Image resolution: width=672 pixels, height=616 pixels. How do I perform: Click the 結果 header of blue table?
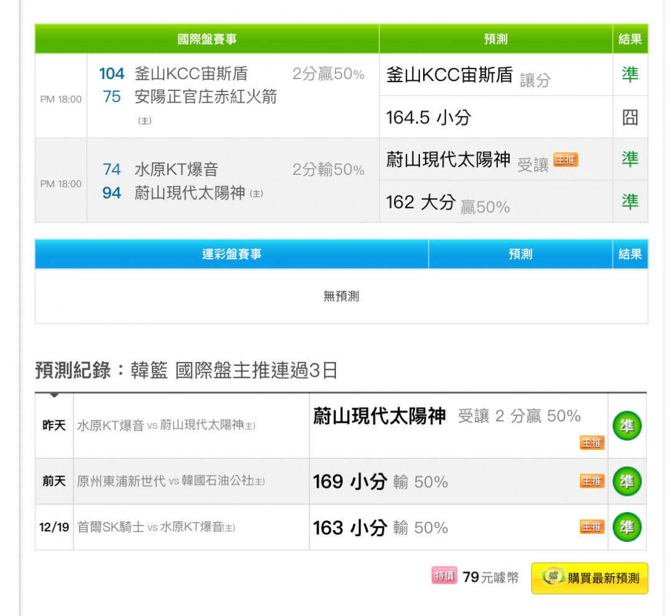pos(630,254)
